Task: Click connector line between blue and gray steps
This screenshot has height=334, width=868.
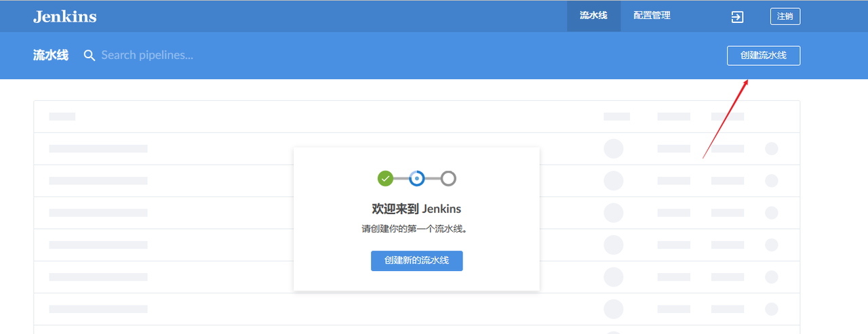Action: point(433,179)
